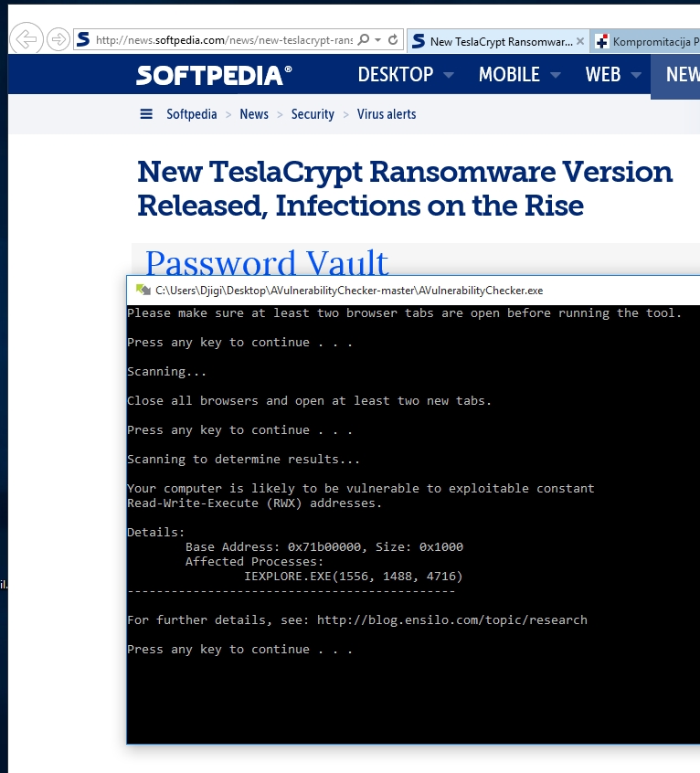Click the IEXPLORE.EXE process list line
Image resolution: width=700 pixels, height=773 pixels.
click(x=354, y=577)
